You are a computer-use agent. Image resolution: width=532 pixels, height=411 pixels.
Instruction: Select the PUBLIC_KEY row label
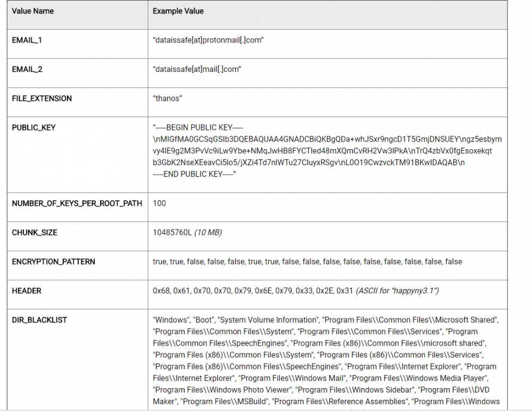34,128
